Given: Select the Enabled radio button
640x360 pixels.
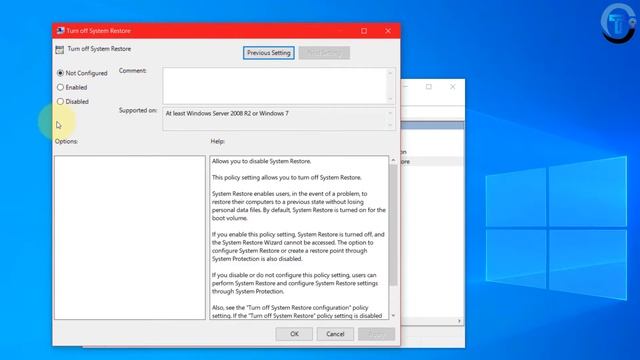Looking at the screenshot, I should (60, 87).
